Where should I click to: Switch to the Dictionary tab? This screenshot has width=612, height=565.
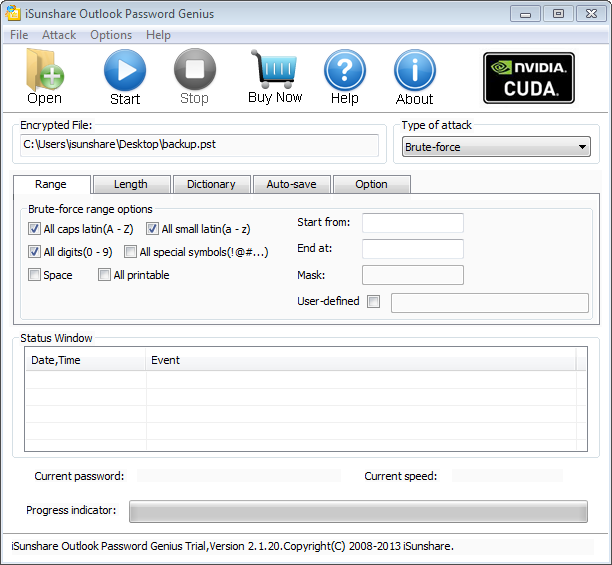212,184
